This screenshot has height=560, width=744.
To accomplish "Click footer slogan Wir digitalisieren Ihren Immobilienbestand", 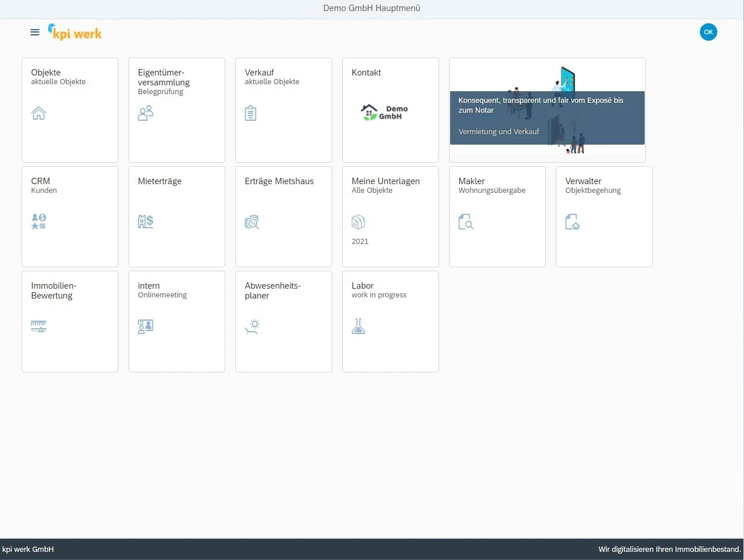I will pyautogui.click(x=670, y=550).
